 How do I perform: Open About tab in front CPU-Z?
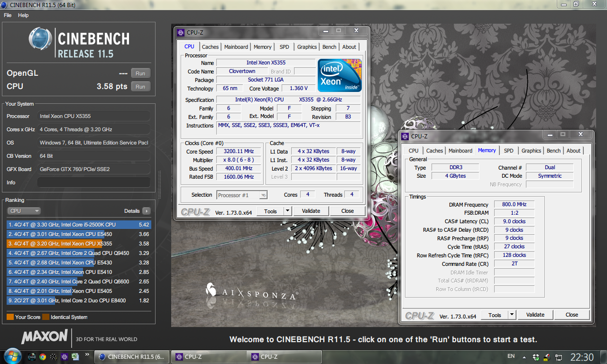[349, 47]
